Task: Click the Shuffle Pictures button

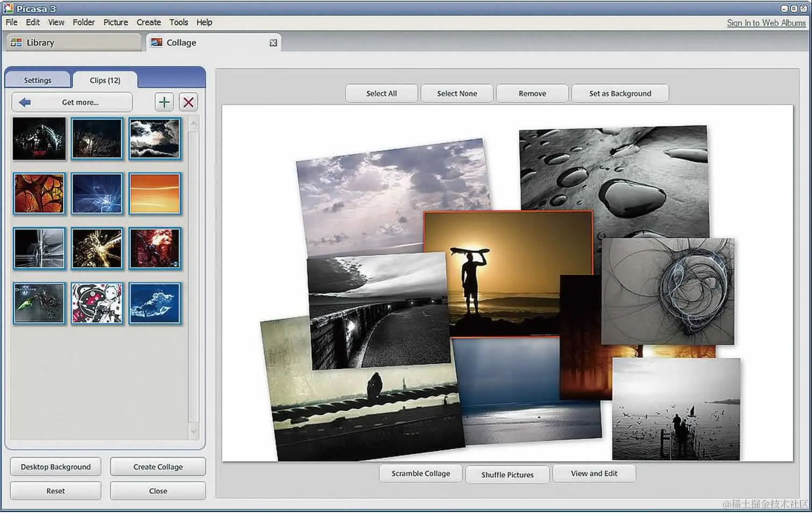Action: click(x=507, y=475)
